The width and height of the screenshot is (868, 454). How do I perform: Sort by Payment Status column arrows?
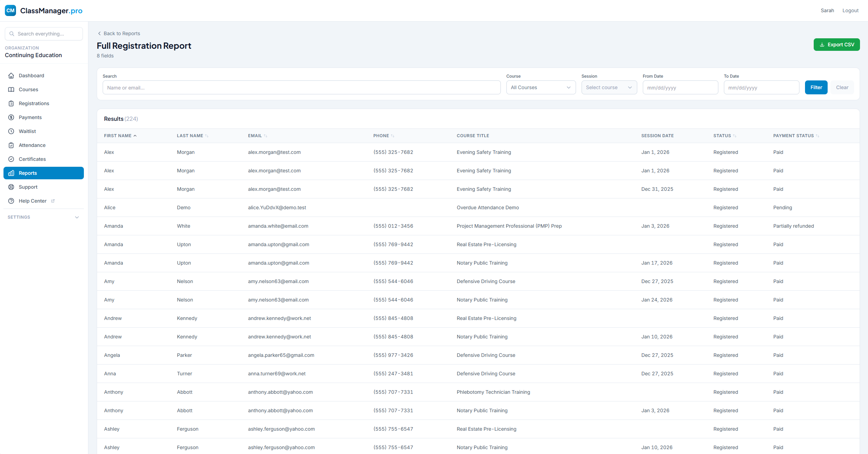pos(817,136)
